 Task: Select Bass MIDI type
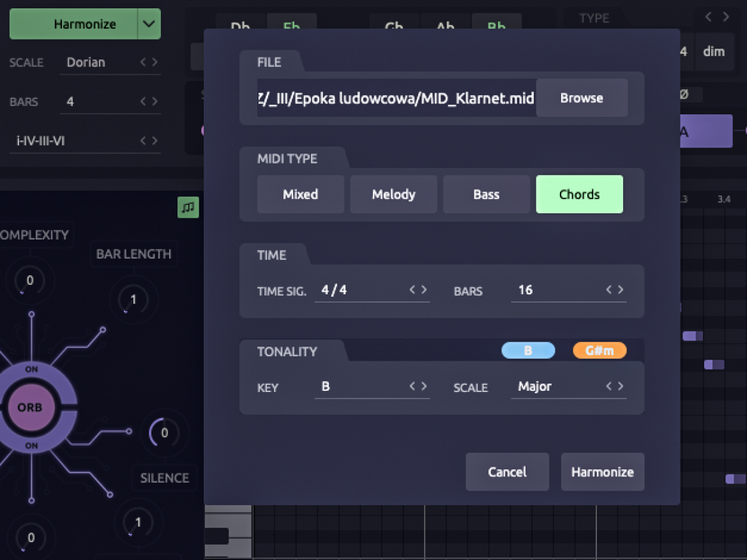click(x=487, y=195)
